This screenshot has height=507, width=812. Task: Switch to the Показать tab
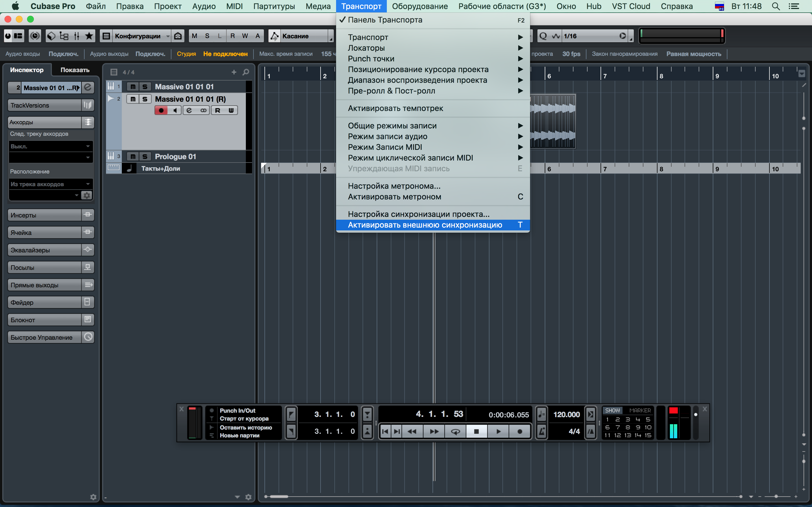point(75,70)
